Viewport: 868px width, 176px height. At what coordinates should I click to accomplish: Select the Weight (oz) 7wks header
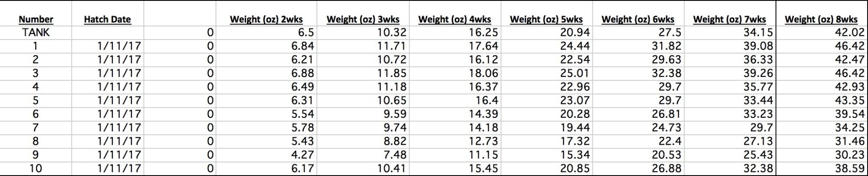coord(729,20)
